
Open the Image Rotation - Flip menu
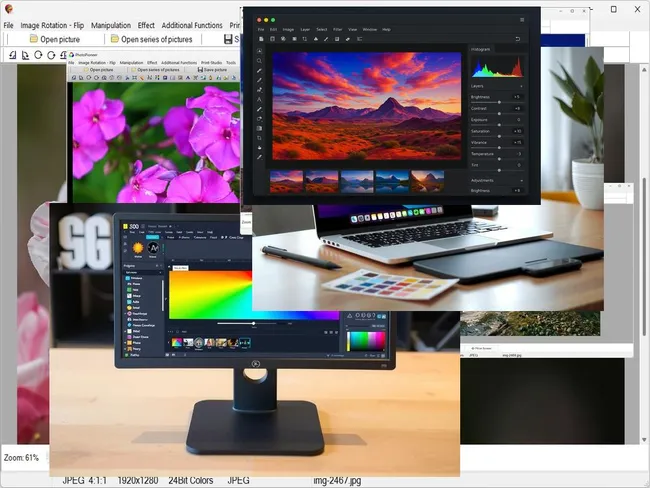click(51, 24)
